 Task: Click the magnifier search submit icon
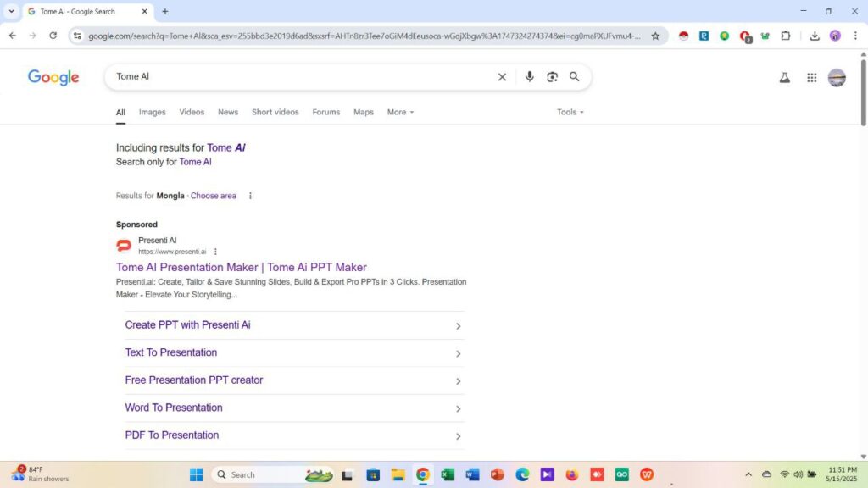pos(574,77)
